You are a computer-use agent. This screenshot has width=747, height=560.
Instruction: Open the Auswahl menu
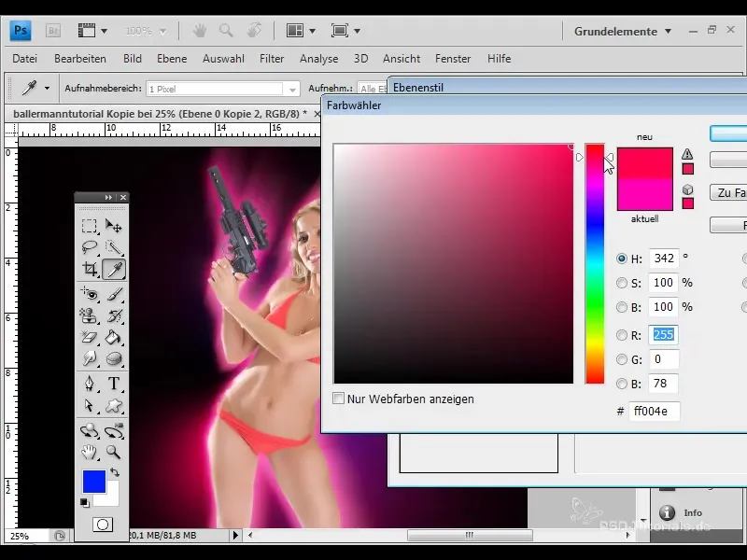[x=223, y=59]
